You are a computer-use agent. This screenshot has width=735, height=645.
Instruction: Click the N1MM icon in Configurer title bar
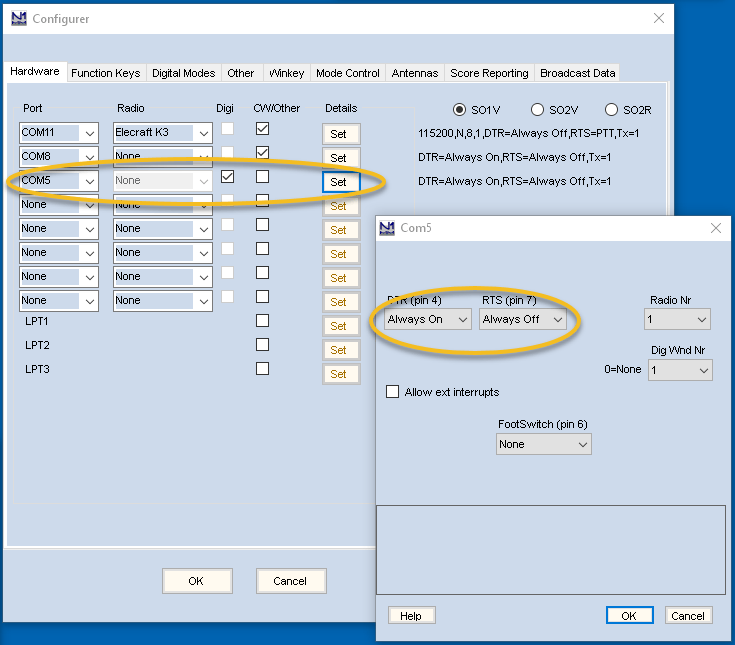[x=19, y=19]
